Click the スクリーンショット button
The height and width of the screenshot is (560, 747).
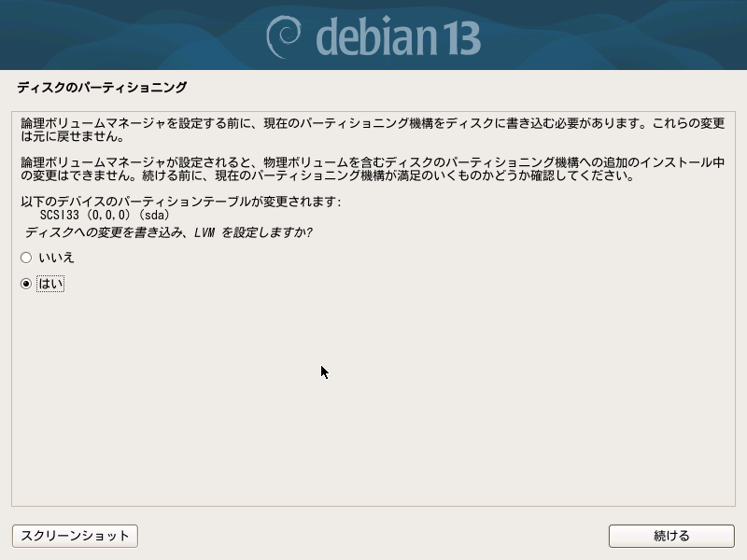pyautogui.click(x=75, y=536)
